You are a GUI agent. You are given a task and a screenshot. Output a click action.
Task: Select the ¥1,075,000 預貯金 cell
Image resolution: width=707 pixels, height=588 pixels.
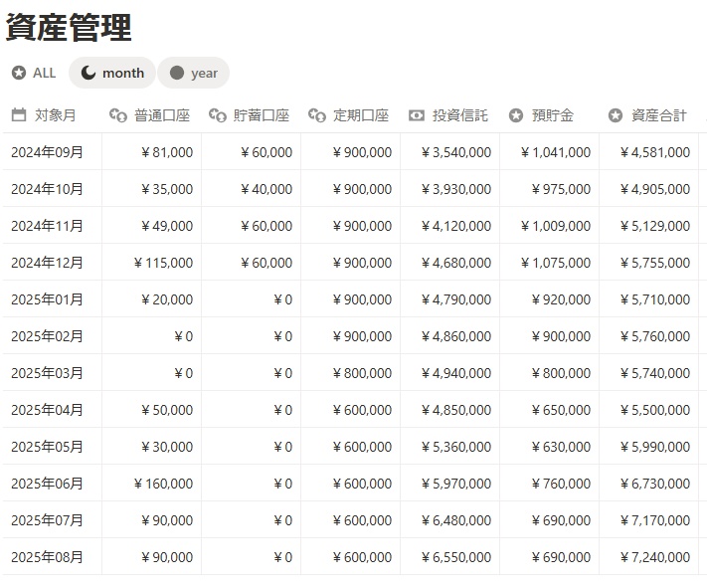(549, 263)
